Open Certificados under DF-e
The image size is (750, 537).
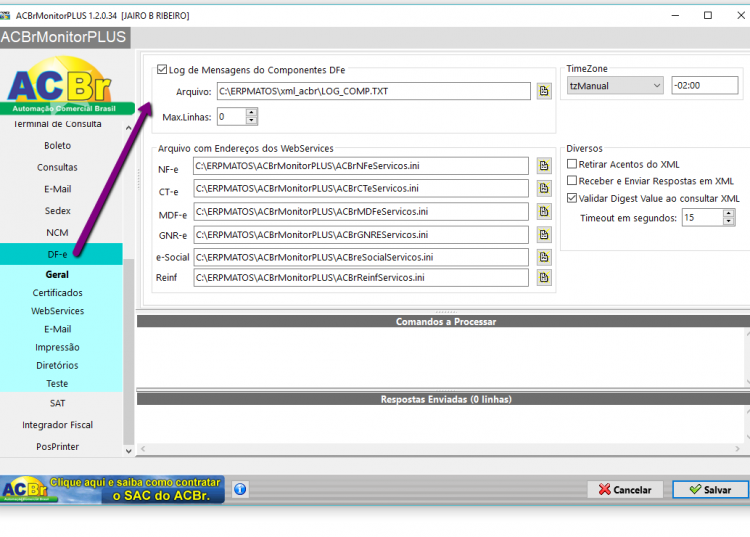point(57,293)
